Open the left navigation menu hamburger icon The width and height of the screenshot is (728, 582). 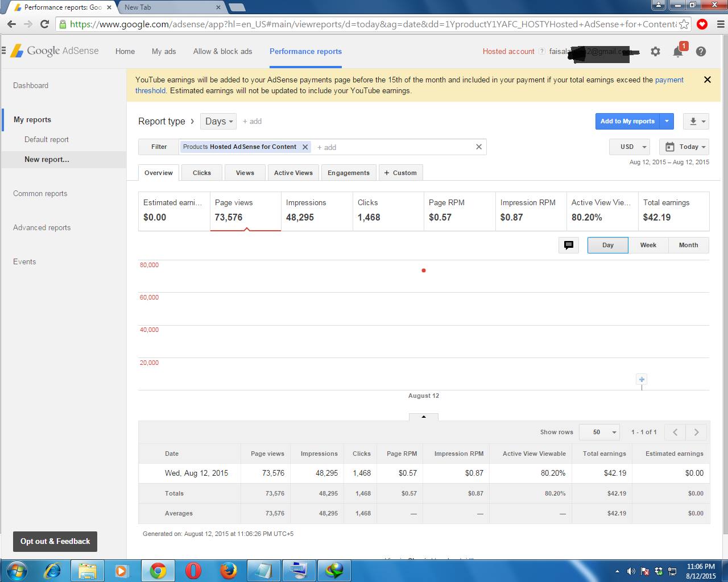3,51
